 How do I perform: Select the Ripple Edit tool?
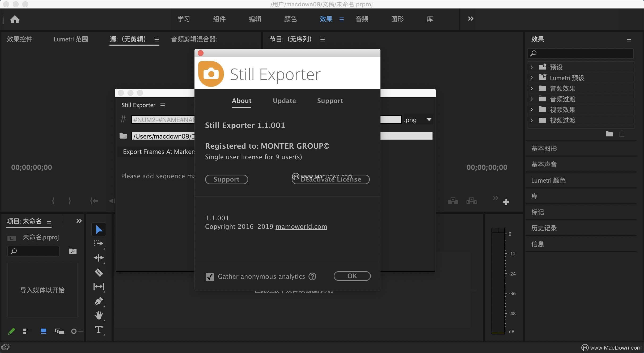click(x=99, y=258)
